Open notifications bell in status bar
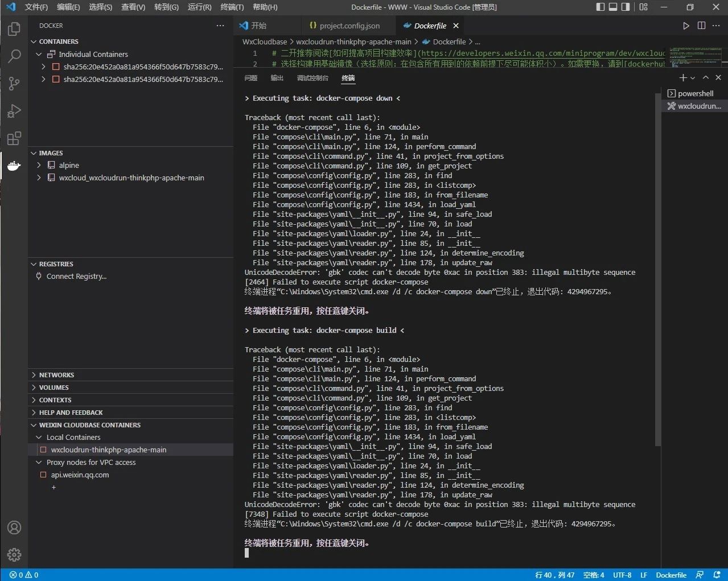The image size is (728, 581). tap(717, 575)
